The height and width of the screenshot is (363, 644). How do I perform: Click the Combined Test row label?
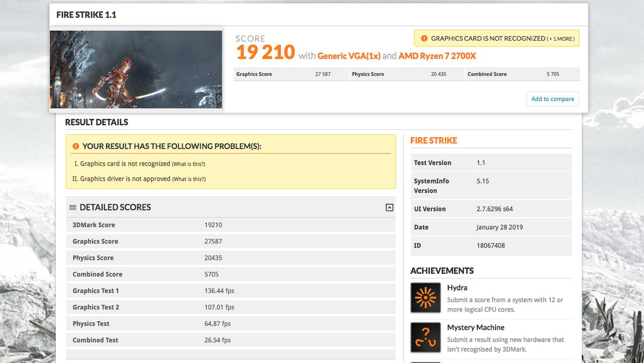click(x=95, y=340)
